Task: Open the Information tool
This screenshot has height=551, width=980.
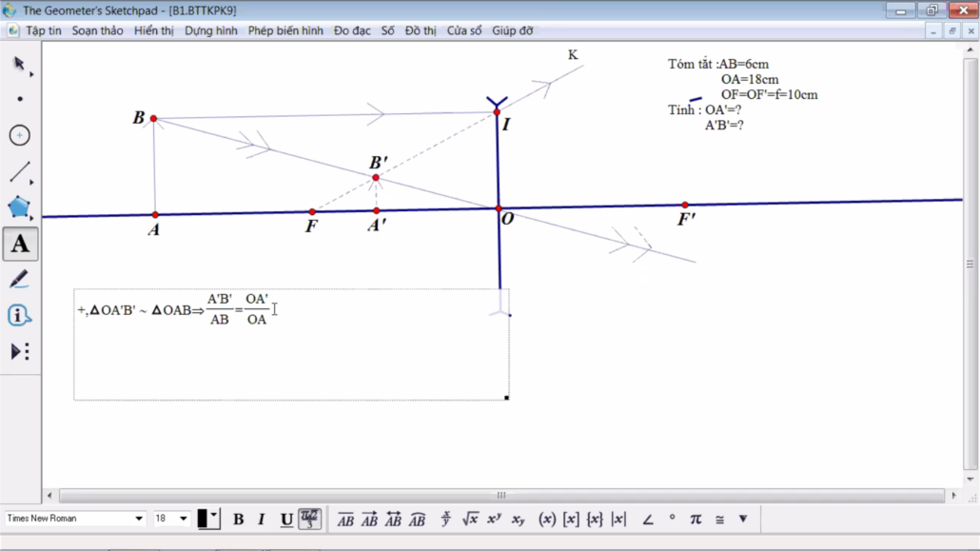Action: (x=19, y=316)
